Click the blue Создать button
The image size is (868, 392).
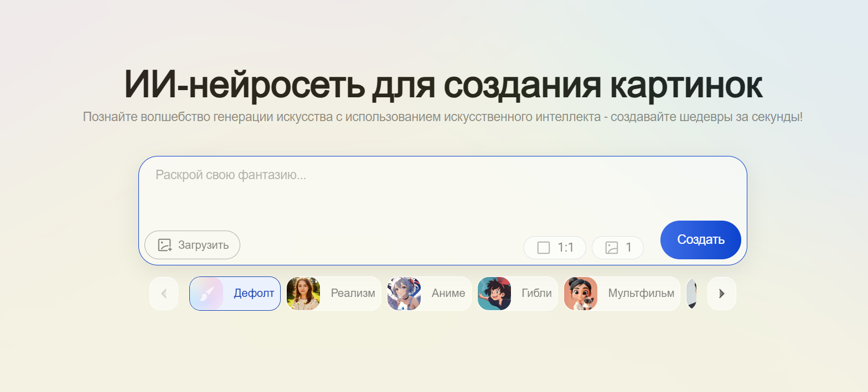point(701,240)
